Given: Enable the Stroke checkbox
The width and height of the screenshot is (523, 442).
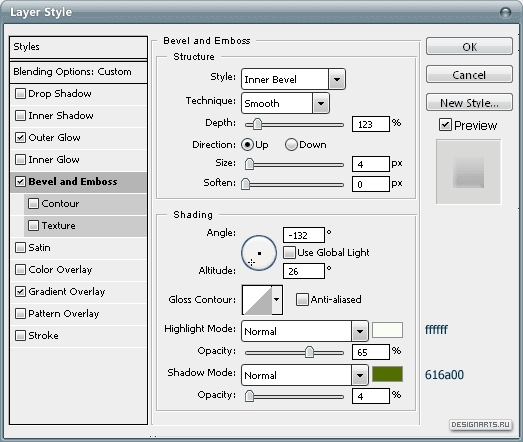Looking at the screenshot, I should coord(20,336).
